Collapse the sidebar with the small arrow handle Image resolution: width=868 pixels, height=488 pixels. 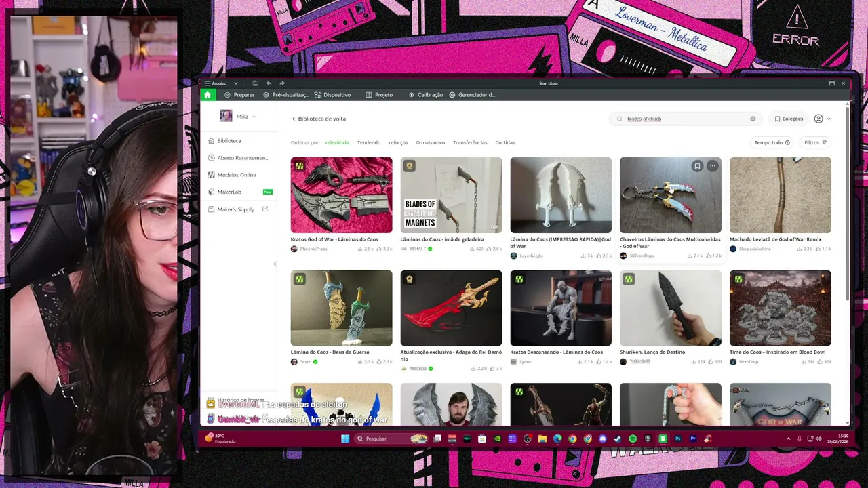(275, 264)
